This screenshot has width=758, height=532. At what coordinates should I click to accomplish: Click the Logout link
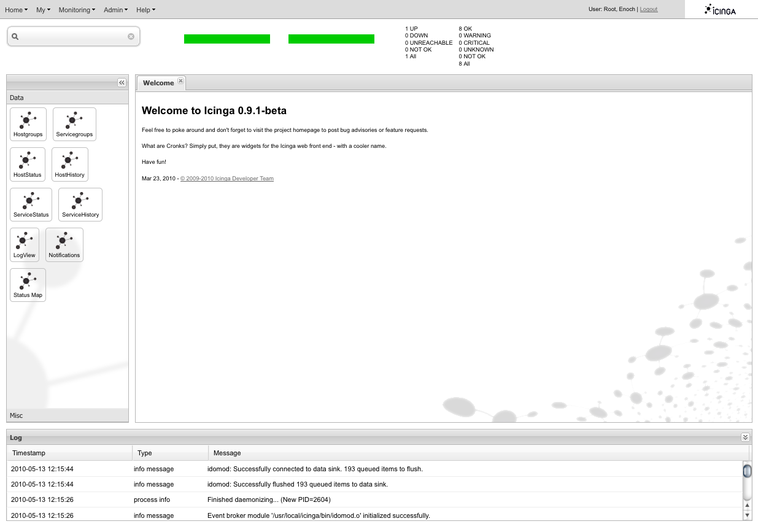point(649,9)
